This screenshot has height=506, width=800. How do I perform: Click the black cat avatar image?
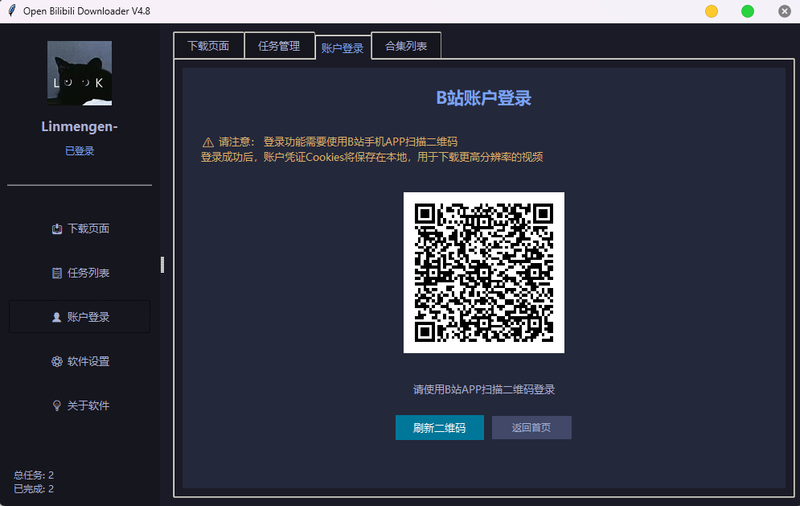(80, 73)
